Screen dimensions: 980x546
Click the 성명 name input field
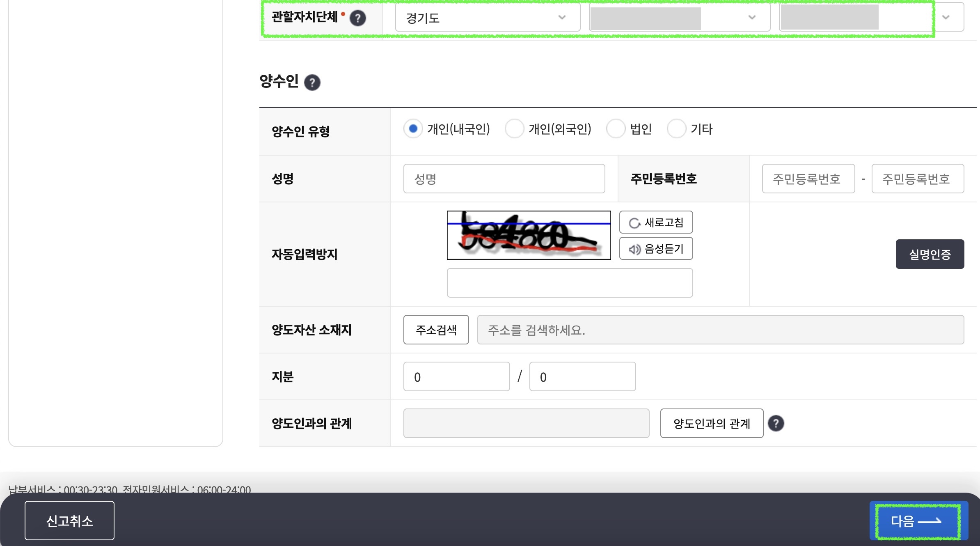click(504, 179)
